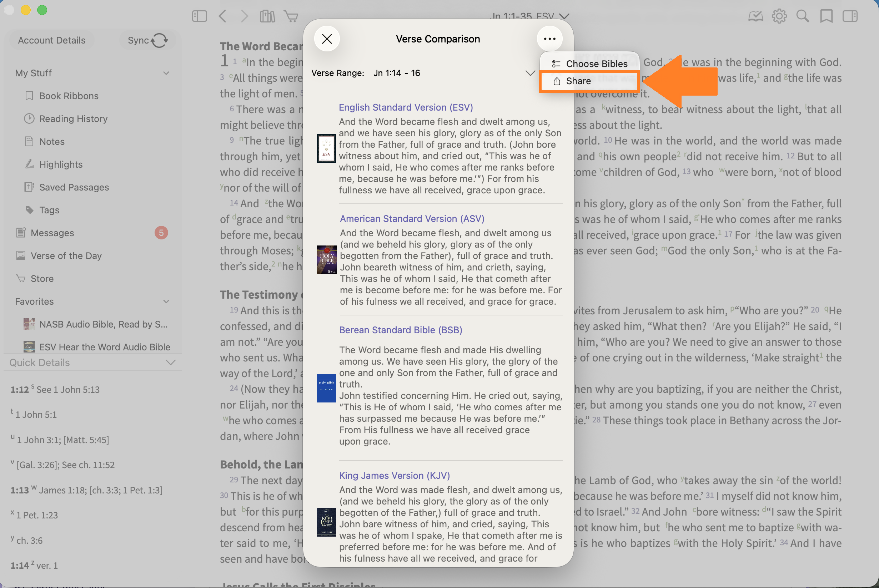Click the Sync button

[147, 40]
